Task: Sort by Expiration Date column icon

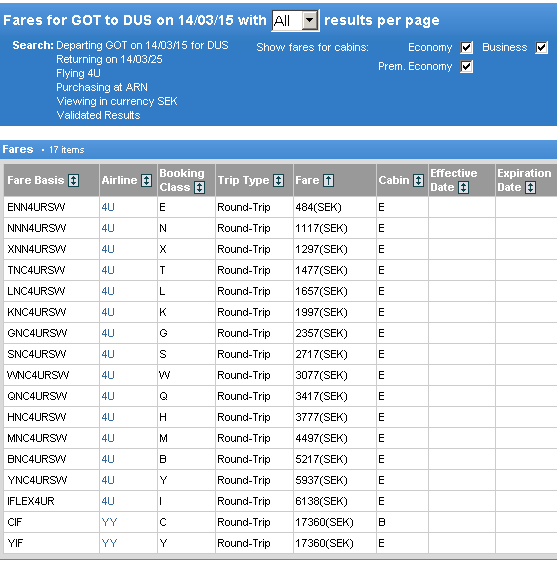Action: (530, 187)
